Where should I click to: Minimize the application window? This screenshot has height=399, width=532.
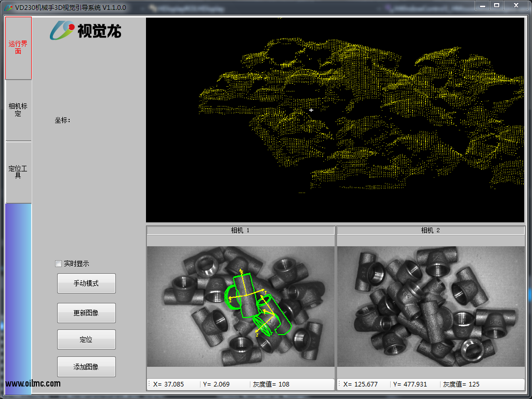[x=482, y=5]
